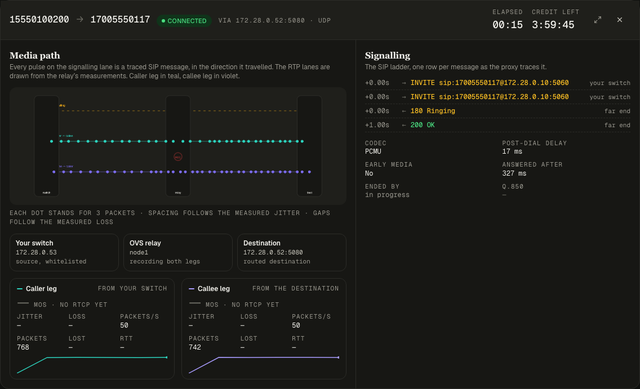
Task: Click FROM YOUR SWITCH label in Caller leg
Action: [x=132, y=289]
